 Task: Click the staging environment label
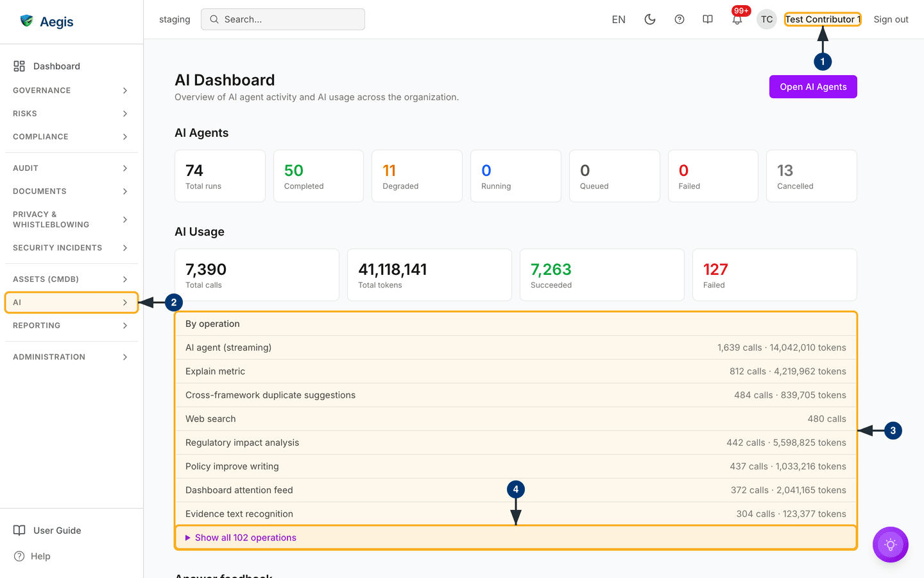(175, 19)
